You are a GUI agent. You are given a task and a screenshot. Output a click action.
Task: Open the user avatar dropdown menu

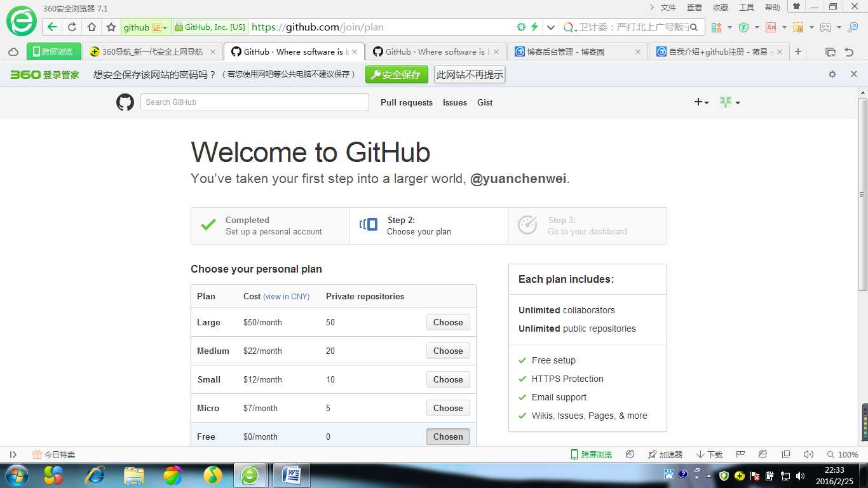click(729, 102)
